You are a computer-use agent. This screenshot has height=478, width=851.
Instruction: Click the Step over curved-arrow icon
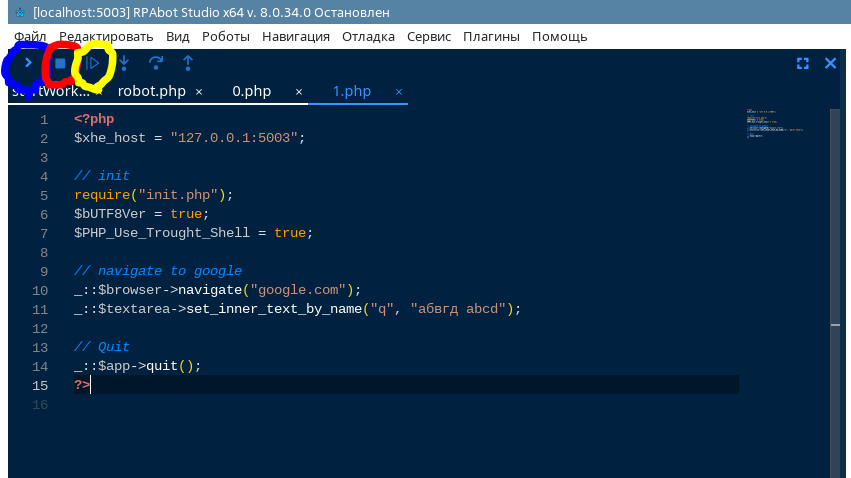156,63
